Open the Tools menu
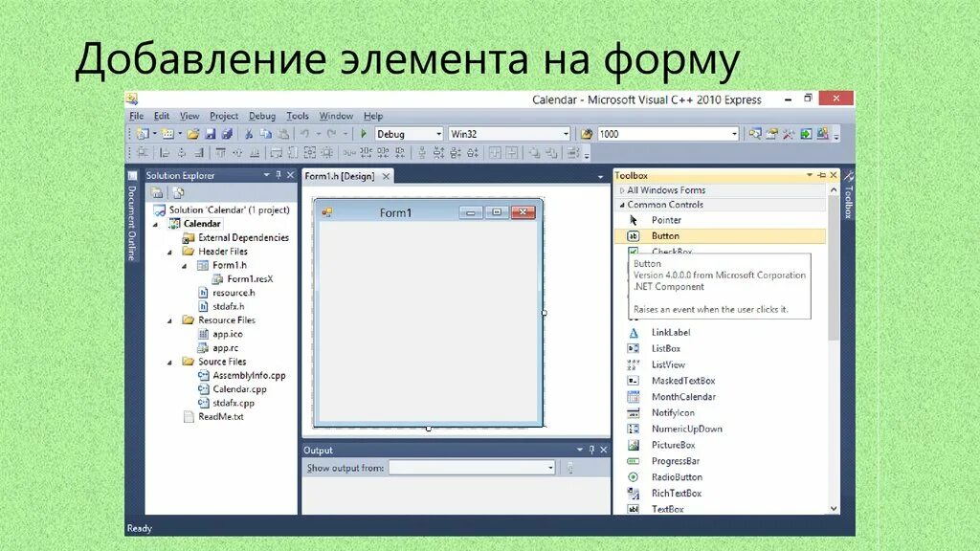The height and width of the screenshot is (551, 980). tap(298, 116)
